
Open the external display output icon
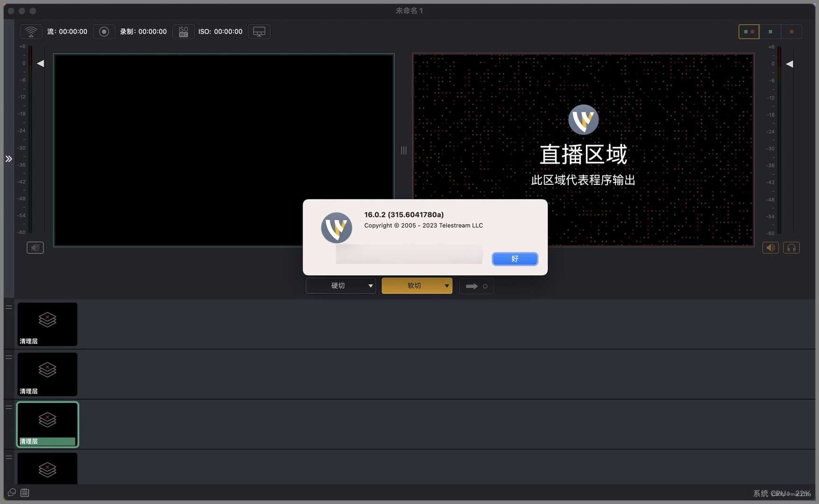click(x=259, y=32)
